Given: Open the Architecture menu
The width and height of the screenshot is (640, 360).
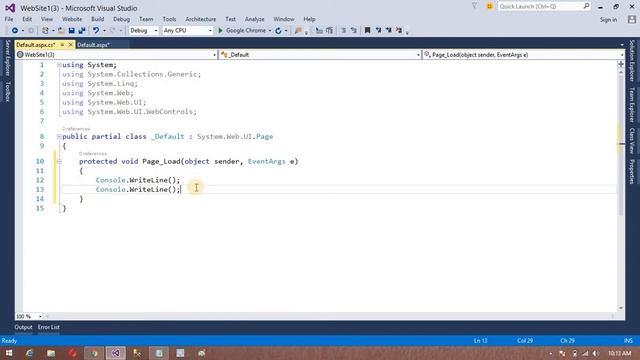Looking at the screenshot, I should (x=200, y=19).
